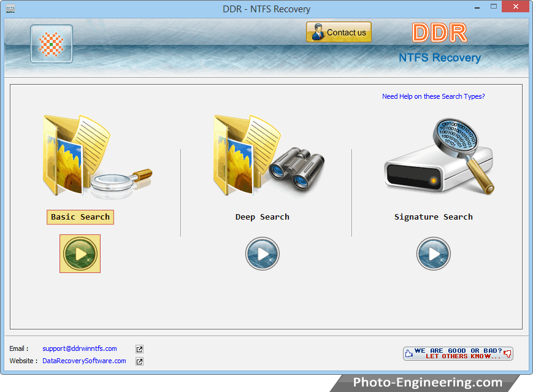533x392 pixels.
Task: Close the DDR - NTFS Recovery window
Action: point(515,7)
